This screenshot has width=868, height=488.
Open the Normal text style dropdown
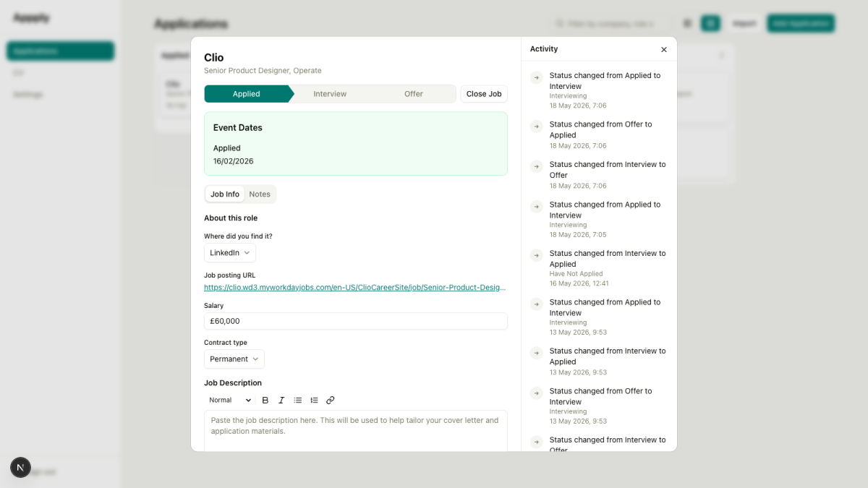230,400
